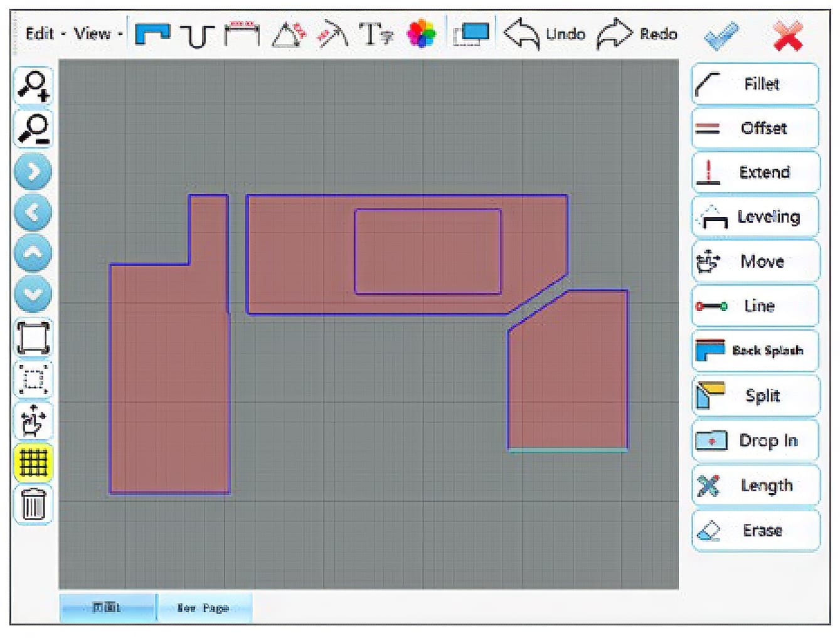Click the inner rectangle cutout on the countertop

click(x=427, y=252)
